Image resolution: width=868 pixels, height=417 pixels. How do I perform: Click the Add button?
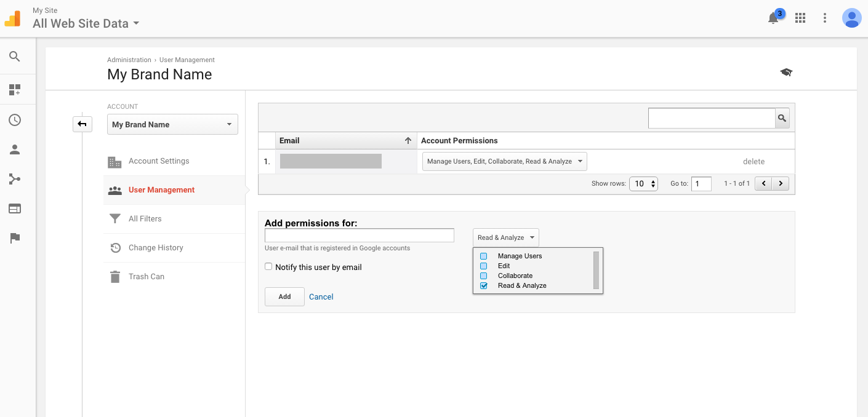pos(284,296)
